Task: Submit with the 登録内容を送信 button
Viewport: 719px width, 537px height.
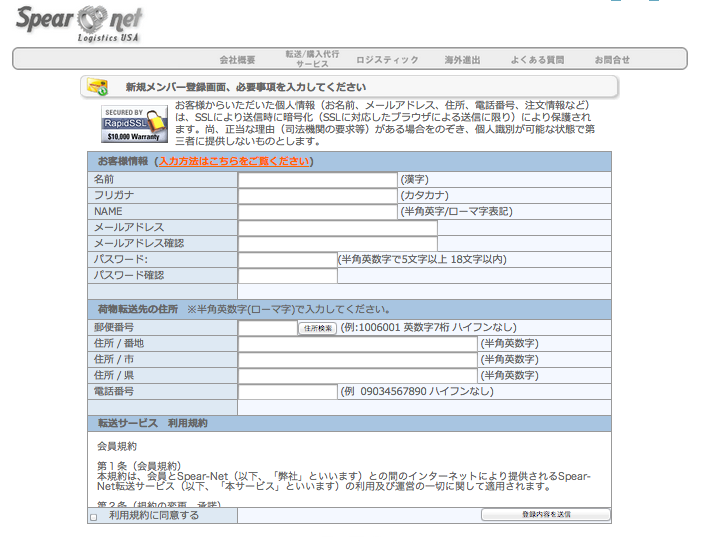Action: (546, 515)
